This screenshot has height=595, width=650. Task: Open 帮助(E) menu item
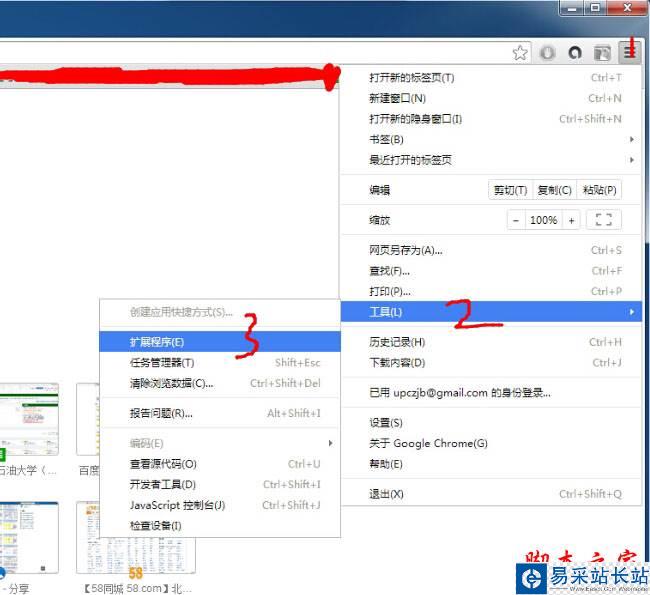coord(491,464)
